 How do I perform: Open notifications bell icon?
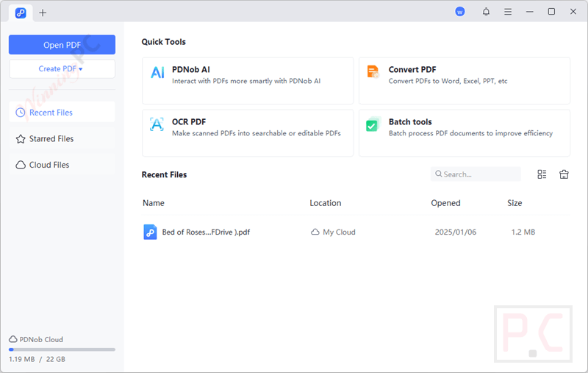[x=486, y=12]
